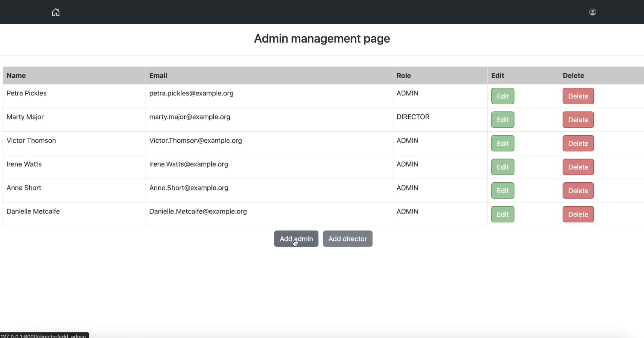Click the home icon in navbar
Viewport: 644px width, 338px height.
pos(55,12)
